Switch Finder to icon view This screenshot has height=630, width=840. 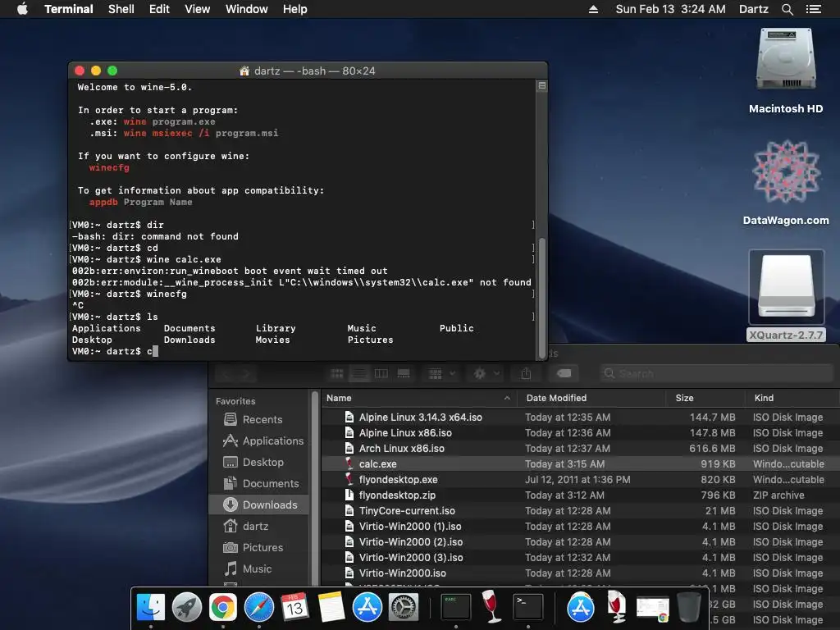point(337,373)
